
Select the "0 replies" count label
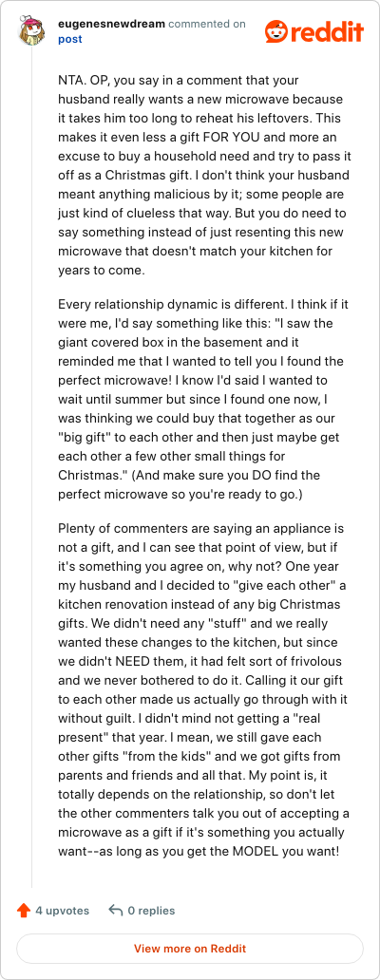(151, 911)
